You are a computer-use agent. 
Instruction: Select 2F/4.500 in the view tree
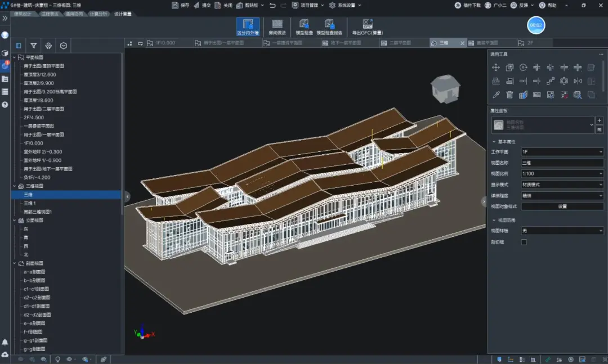pos(34,118)
